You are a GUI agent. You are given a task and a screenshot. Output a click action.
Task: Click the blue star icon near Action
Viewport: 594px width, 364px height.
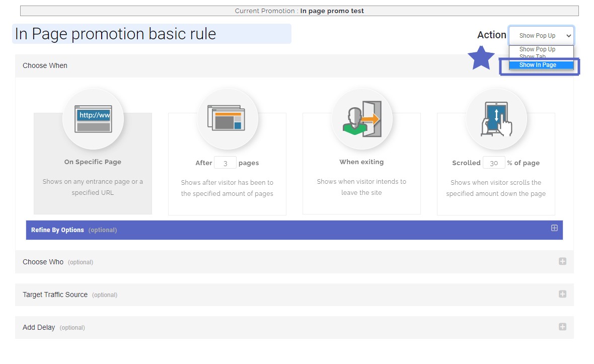pos(481,58)
